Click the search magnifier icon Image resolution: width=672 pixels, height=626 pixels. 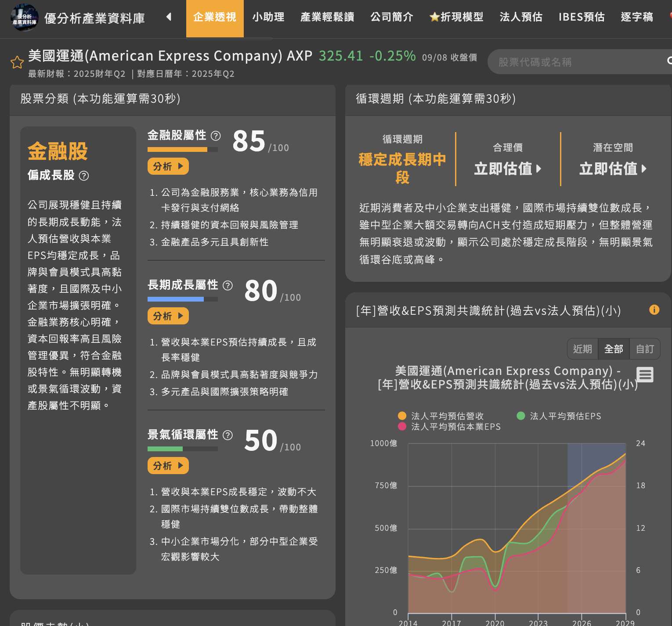[669, 61]
